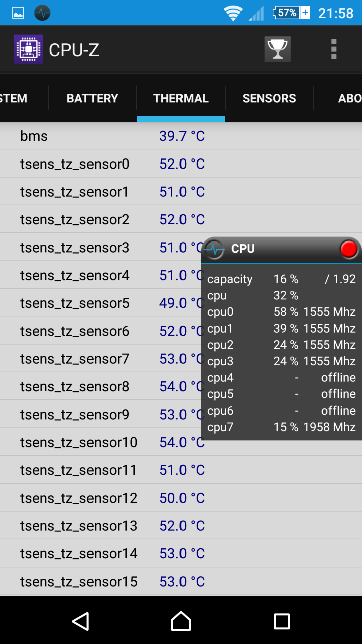Open the partially visible System tab
The height and width of the screenshot is (644, 362).
click(14, 98)
